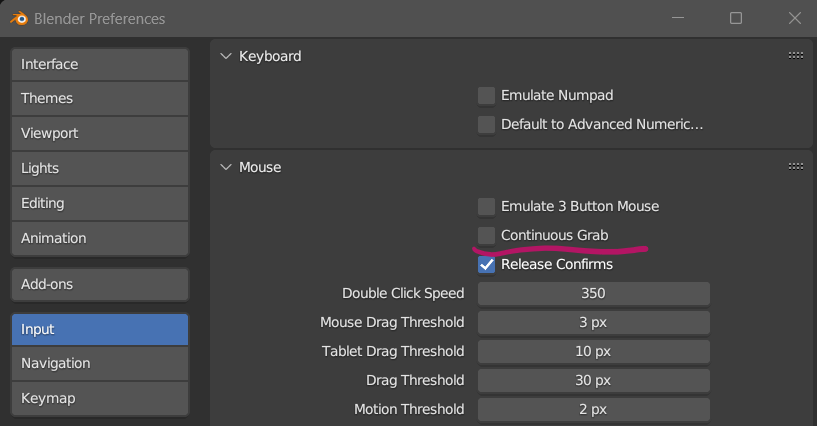Switch to the Themes section

(100, 99)
